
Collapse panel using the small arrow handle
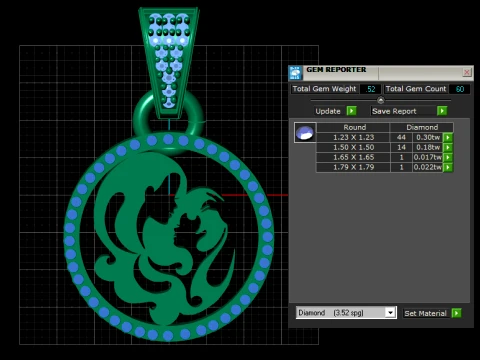click(381, 100)
